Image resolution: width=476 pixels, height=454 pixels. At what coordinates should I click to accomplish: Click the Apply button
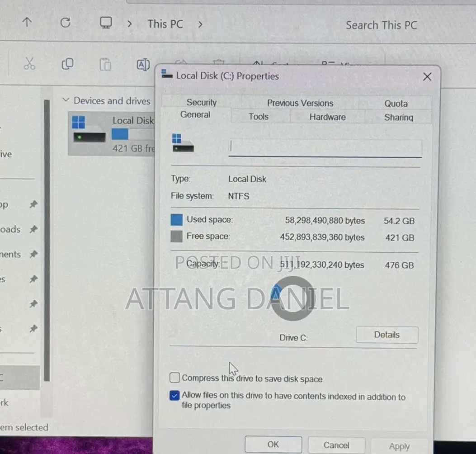399,446
